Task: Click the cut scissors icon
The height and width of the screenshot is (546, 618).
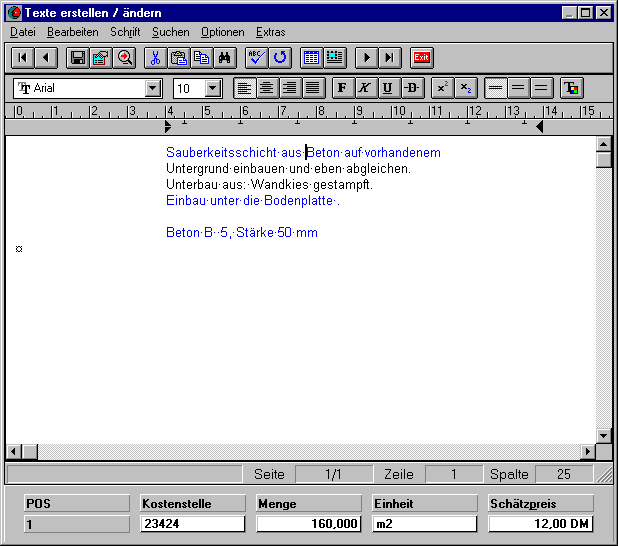Action: [155, 58]
